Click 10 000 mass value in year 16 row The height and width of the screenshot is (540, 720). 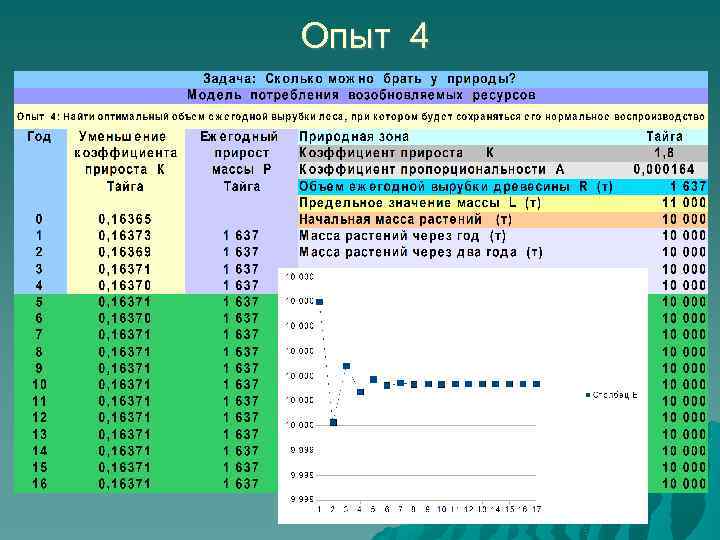[684, 484]
